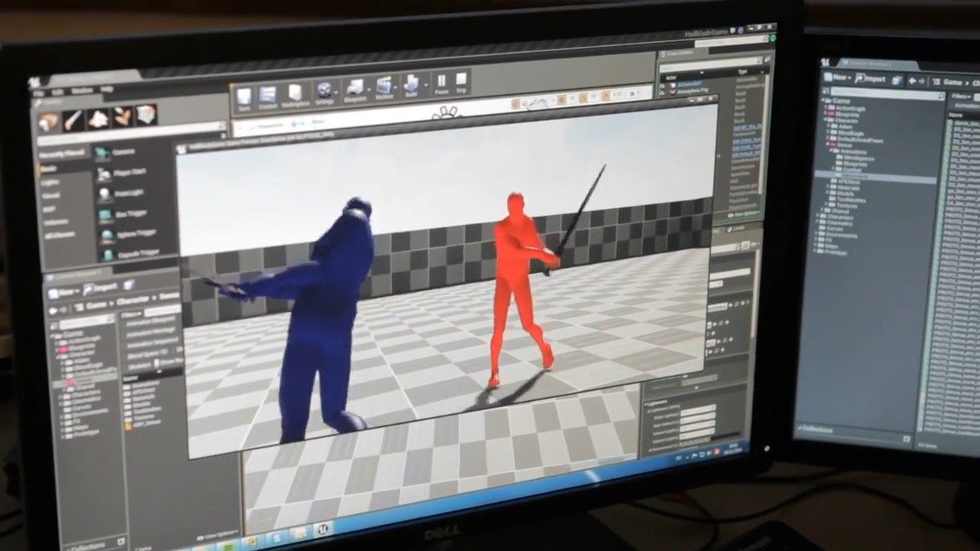Stop the running game preview
980x551 pixels.
(x=461, y=81)
